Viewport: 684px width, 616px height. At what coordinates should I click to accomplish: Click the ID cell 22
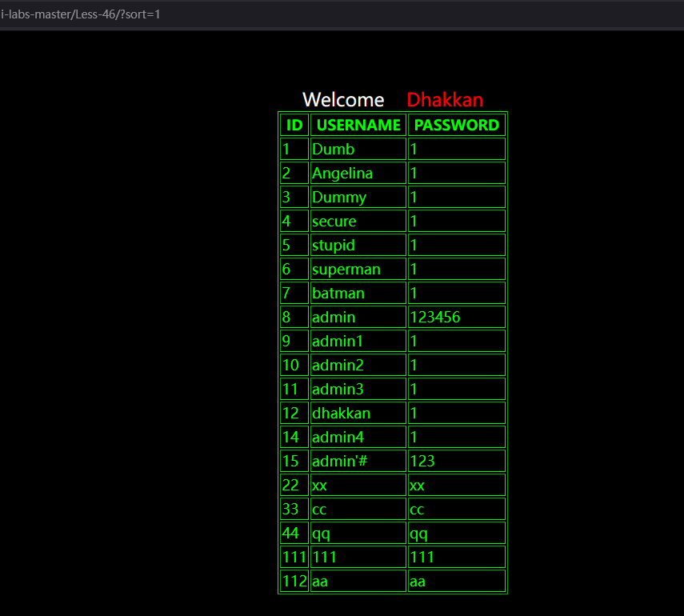[x=294, y=485]
